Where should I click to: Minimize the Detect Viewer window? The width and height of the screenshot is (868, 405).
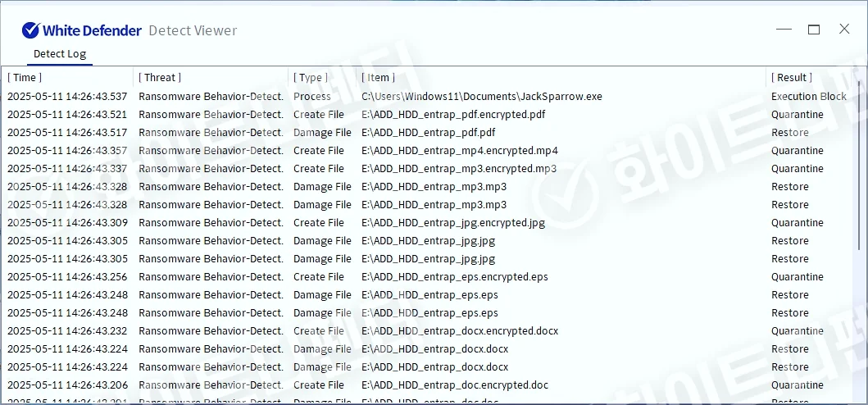pyautogui.click(x=784, y=30)
